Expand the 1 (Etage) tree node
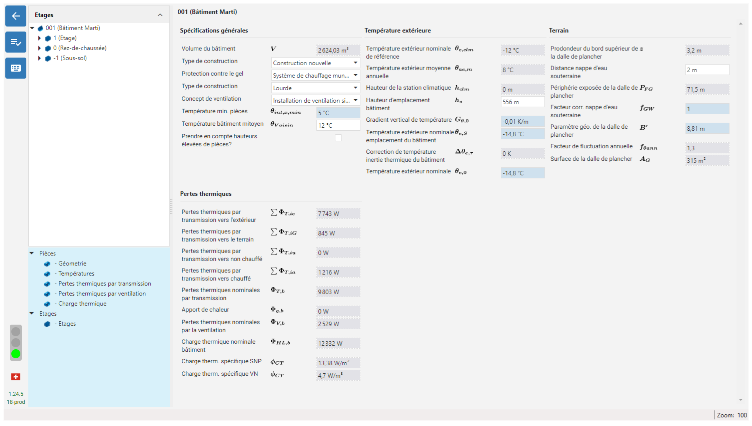The width and height of the screenshot is (752, 426). coord(39,38)
